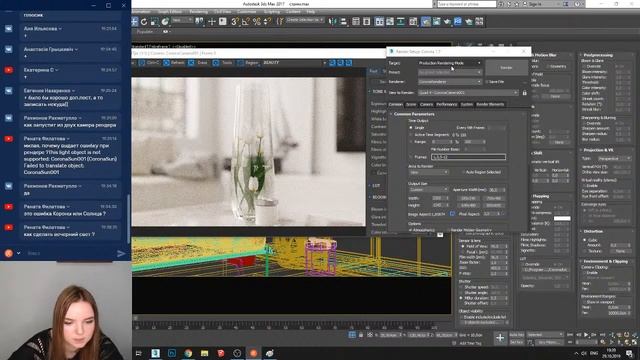640x360 pixels.
Task: Click the Select and Manipulate icon
Action: point(211,21)
